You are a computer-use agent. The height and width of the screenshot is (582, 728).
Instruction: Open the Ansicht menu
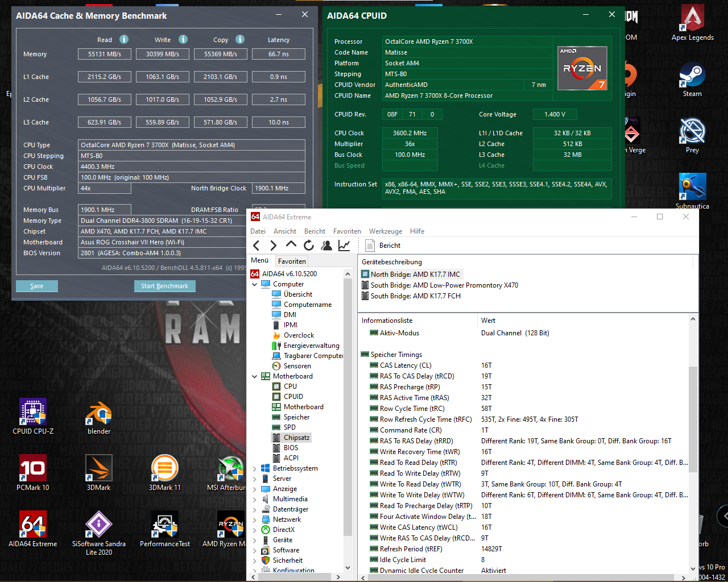pos(285,231)
